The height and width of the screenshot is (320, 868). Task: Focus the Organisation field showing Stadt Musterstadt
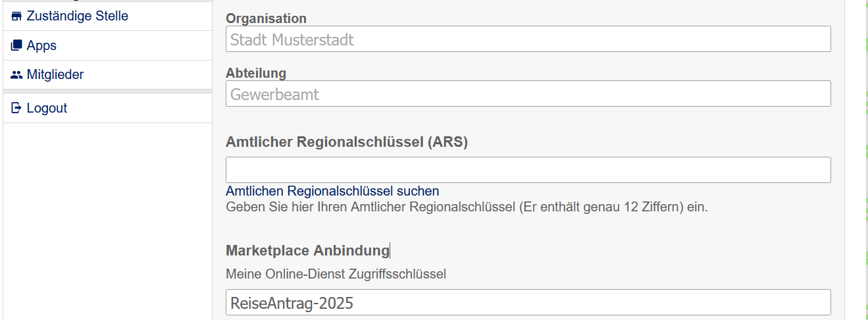[528, 40]
